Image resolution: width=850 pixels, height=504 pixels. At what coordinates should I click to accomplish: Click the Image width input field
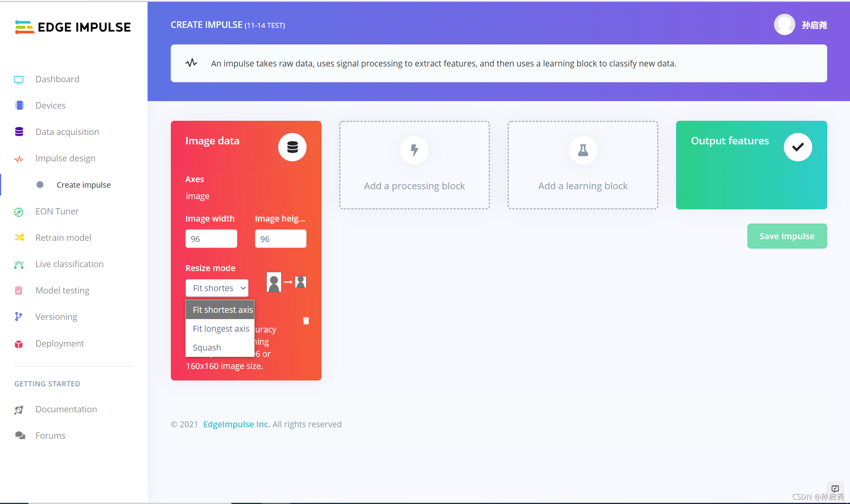pyautogui.click(x=211, y=239)
